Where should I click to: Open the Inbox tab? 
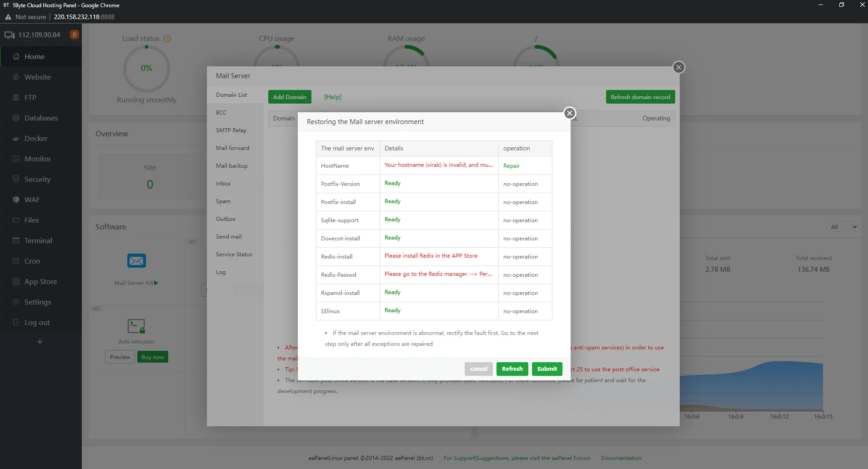pos(235,183)
